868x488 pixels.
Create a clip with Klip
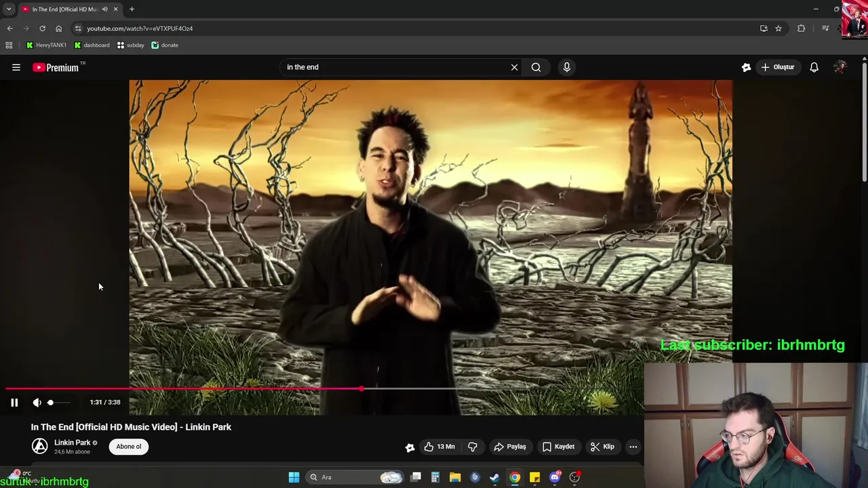click(602, 447)
